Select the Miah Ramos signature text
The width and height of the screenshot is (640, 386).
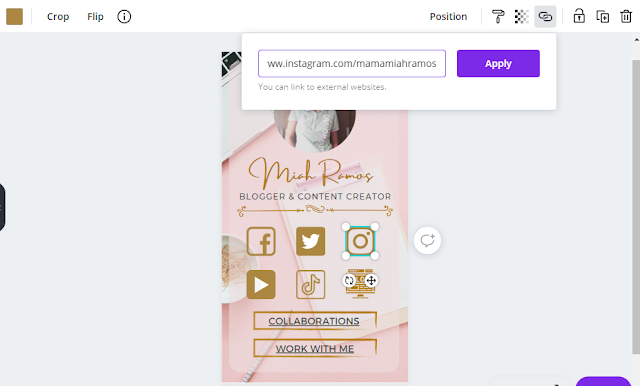coord(311,173)
